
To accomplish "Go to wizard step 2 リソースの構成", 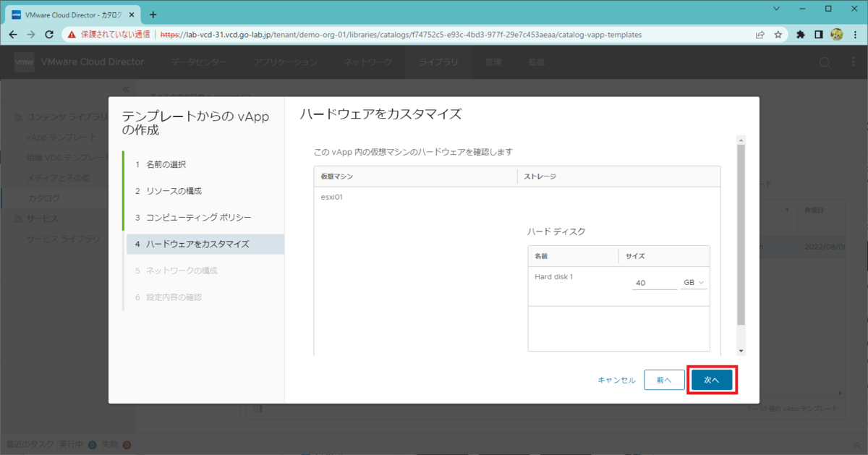I will tap(168, 191).
